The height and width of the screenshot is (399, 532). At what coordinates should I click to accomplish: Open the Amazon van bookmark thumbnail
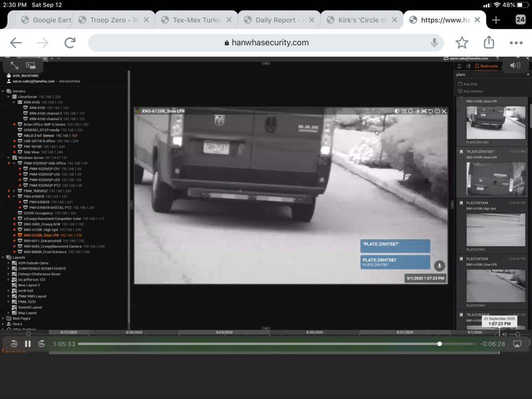coord(496,179)
